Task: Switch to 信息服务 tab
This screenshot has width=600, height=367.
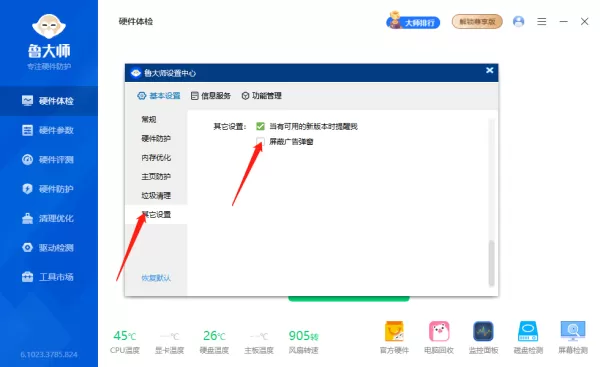Action: tap(211, 96)
